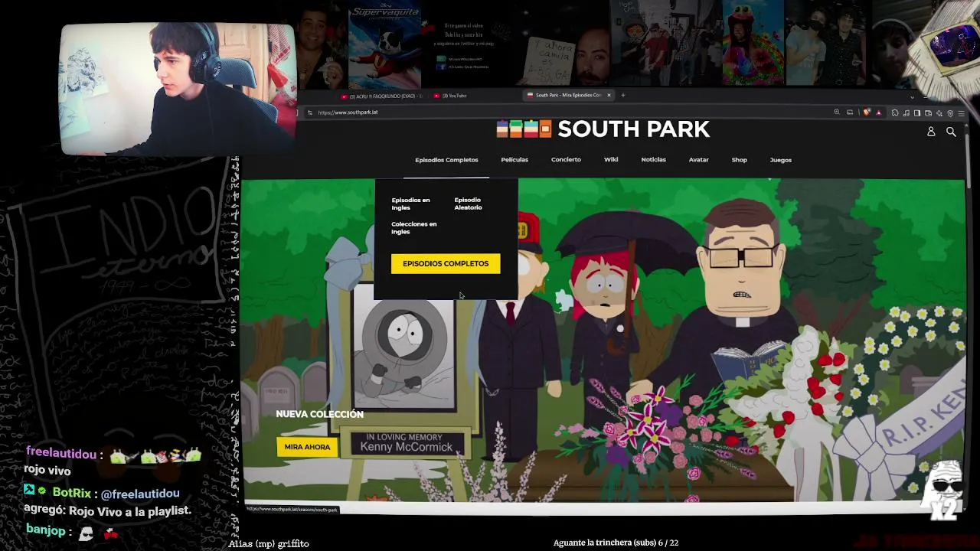Open the Brave Rewards triangle icon
Screen dimensions: 980x551
[878, 112]
